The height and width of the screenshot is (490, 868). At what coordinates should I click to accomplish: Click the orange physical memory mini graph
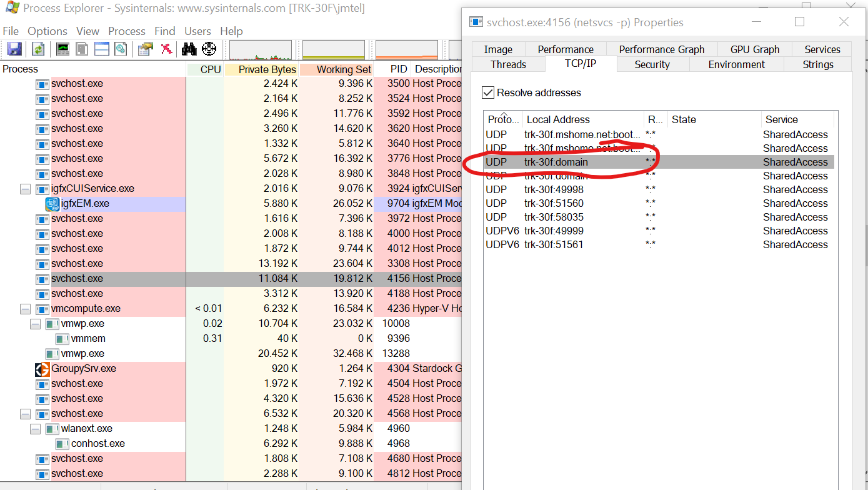(x=407, y=50)
